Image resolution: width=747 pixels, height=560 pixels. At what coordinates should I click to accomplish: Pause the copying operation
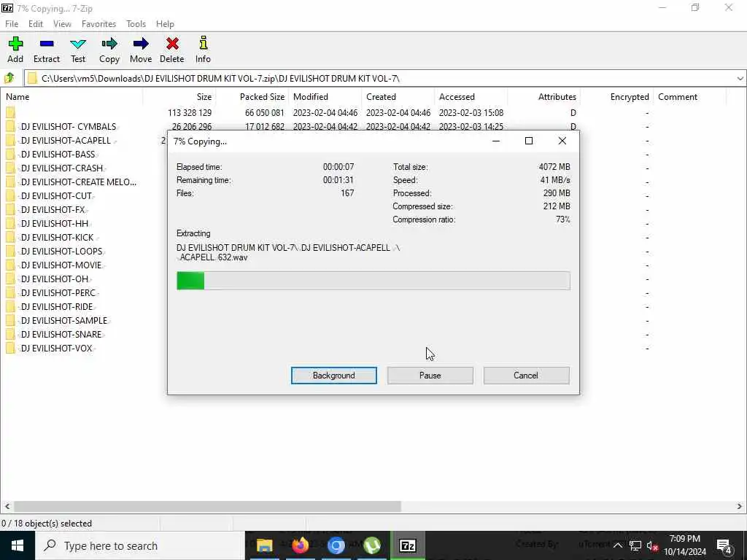click(430, 376)
